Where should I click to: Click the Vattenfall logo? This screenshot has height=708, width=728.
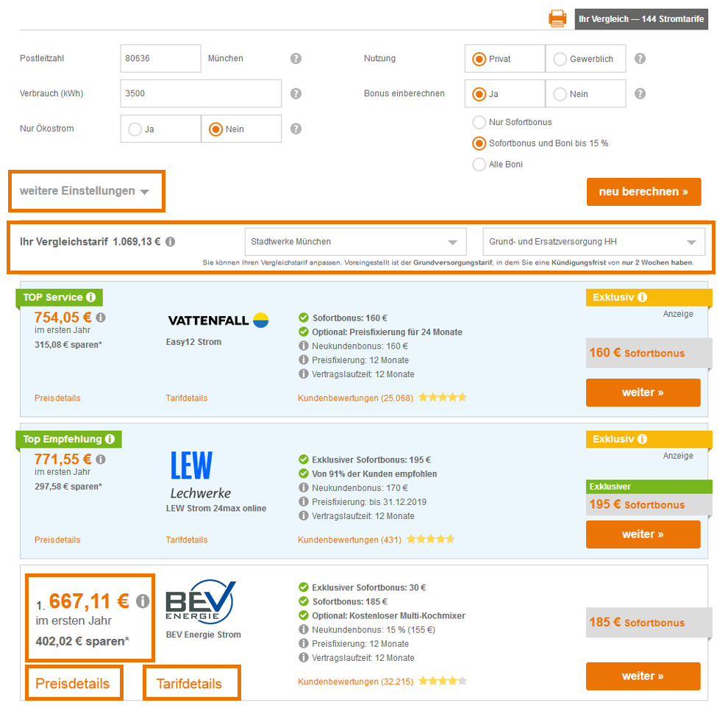pyautogui.click(x=218, y=321)
